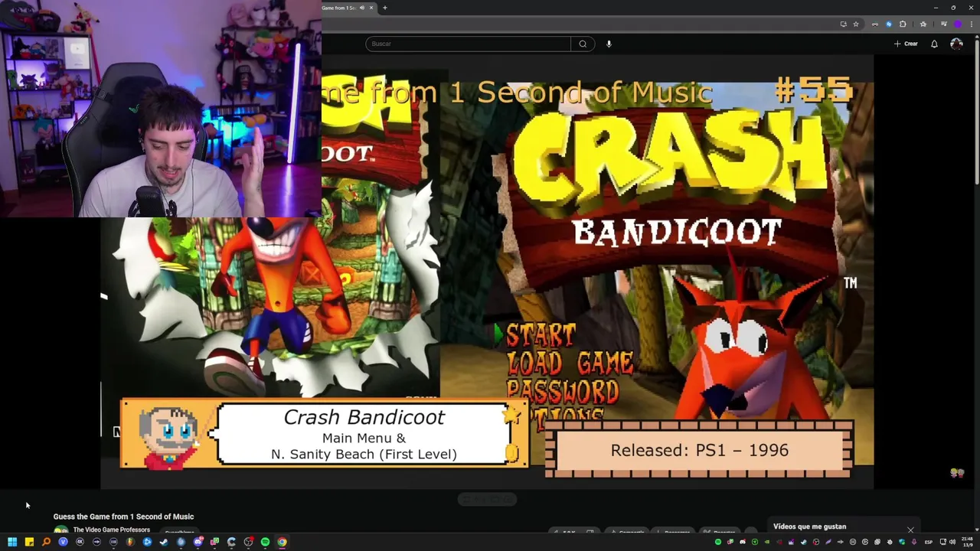This screenshot has width=980, height=551.
Task: Open the Chrome extensions puzzle icon
Action: (903, 24)
